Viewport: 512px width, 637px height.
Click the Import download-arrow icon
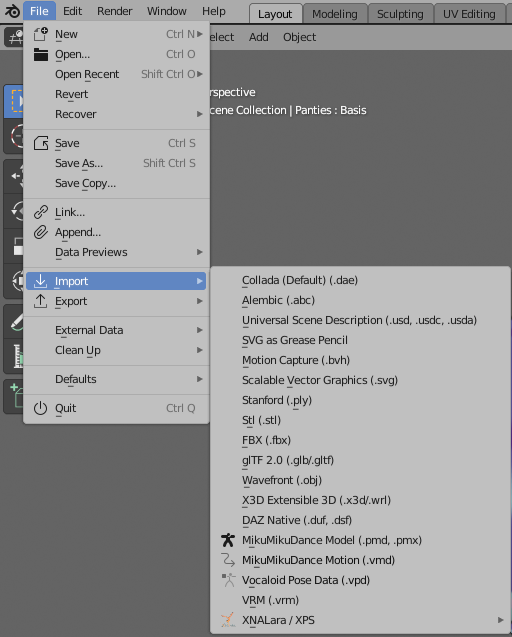pos(41,281)
